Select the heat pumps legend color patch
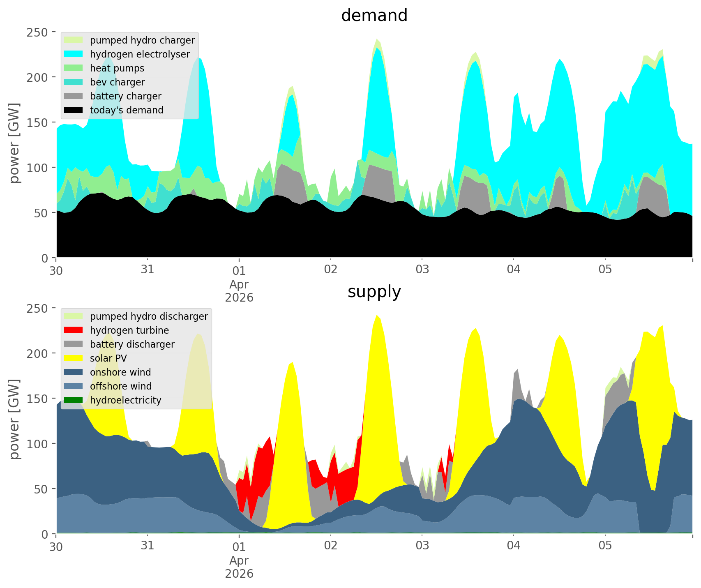Screen dimensions: 701x588 [x=74, y=68]
